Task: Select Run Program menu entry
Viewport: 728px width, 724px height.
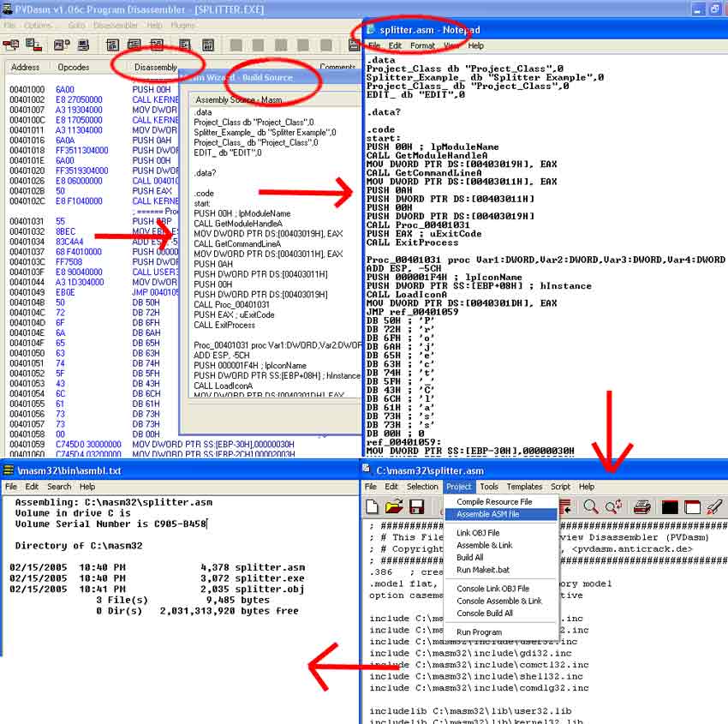Action: (480, 631)
